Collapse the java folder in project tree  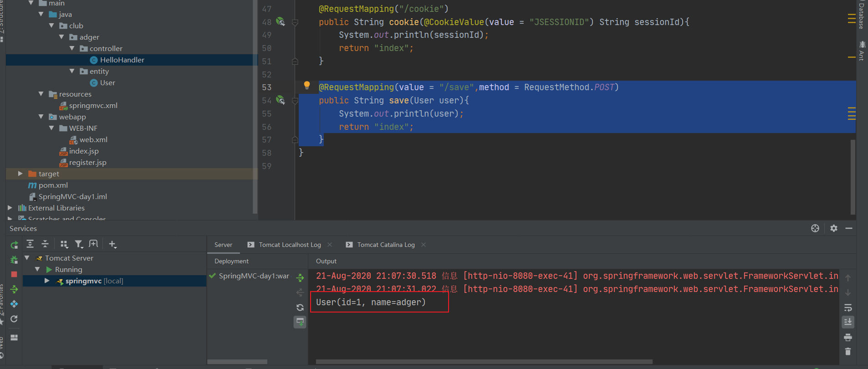[41, 14]
